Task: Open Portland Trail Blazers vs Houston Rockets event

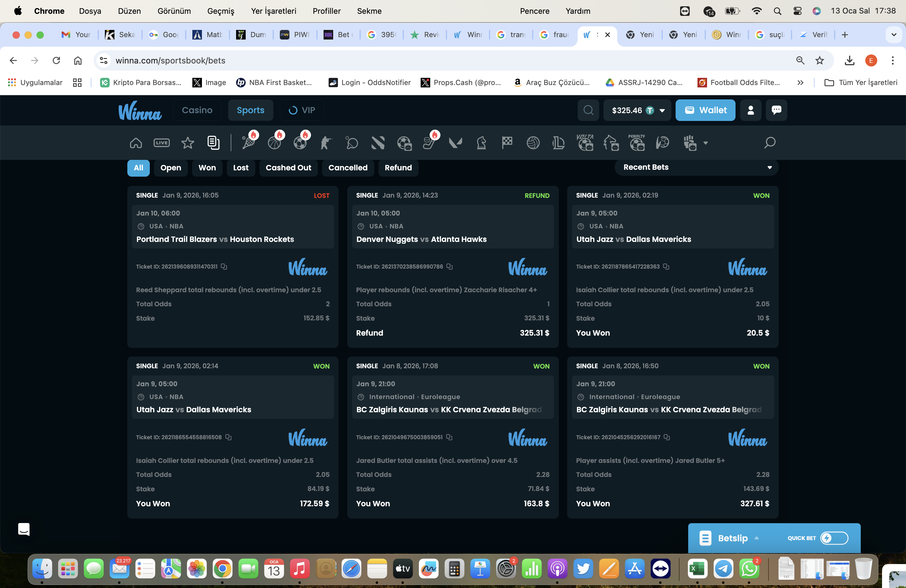Action: tap(215, 239)
